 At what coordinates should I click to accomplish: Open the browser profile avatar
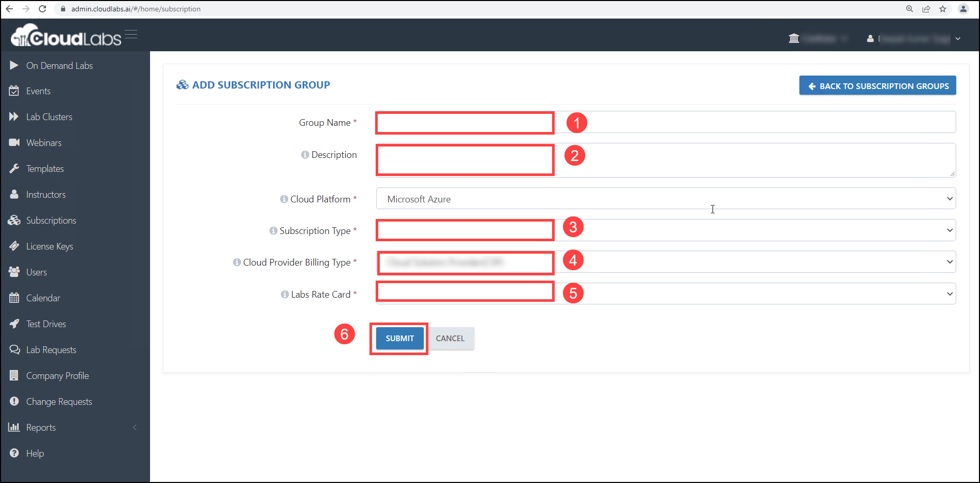(963, 9)
